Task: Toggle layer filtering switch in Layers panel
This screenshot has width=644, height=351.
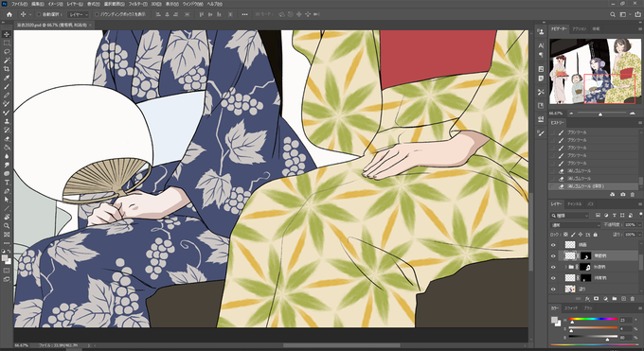Action: click(640, 215)
